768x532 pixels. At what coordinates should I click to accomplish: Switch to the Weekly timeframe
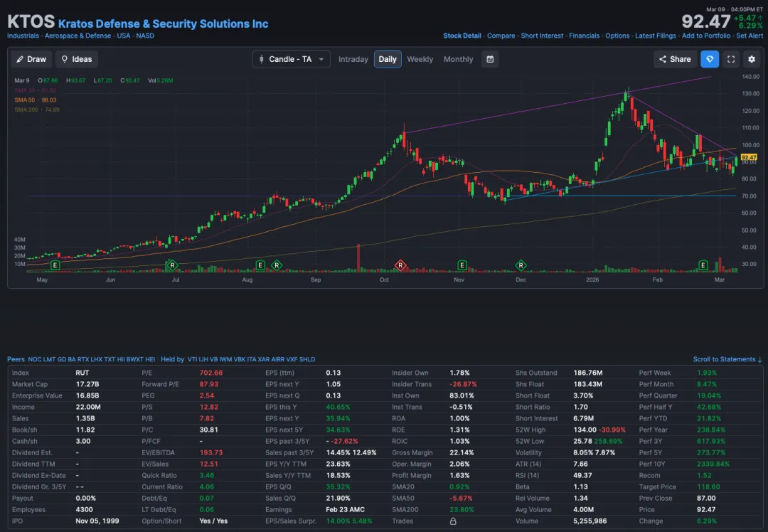tap(420, 59)
